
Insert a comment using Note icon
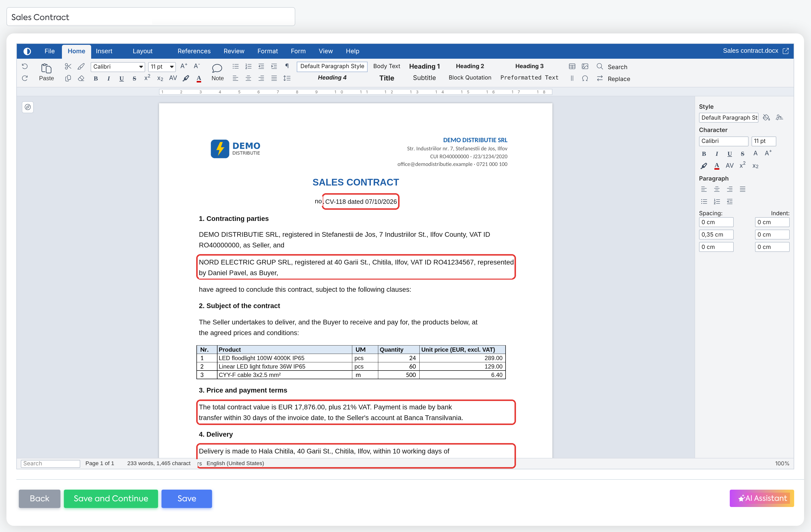217,72
